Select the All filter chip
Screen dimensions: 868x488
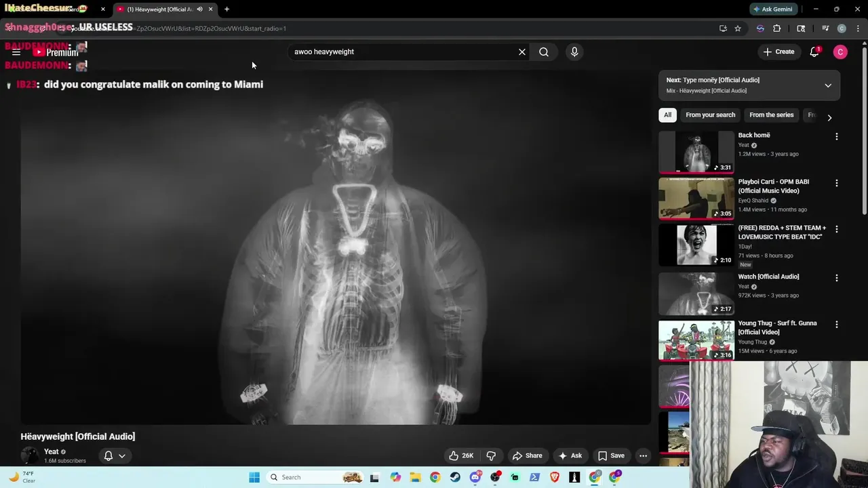[667, 115]
